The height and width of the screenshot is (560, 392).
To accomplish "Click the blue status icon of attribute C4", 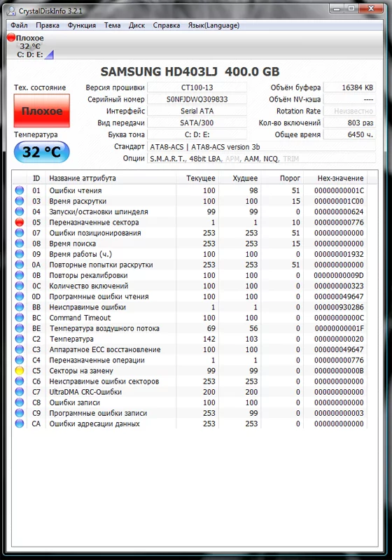I will click(x=20, y=360).
